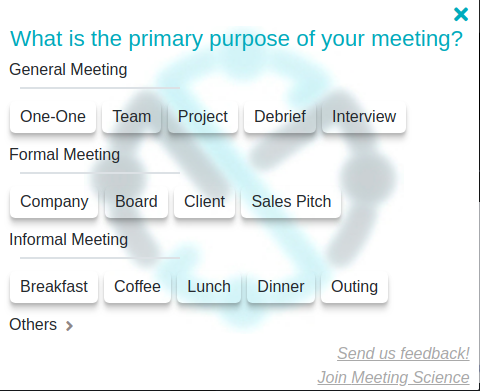The image size is (480, 391).
Task: Choose the Team meeting option
Action: click(x=132, y=117)
